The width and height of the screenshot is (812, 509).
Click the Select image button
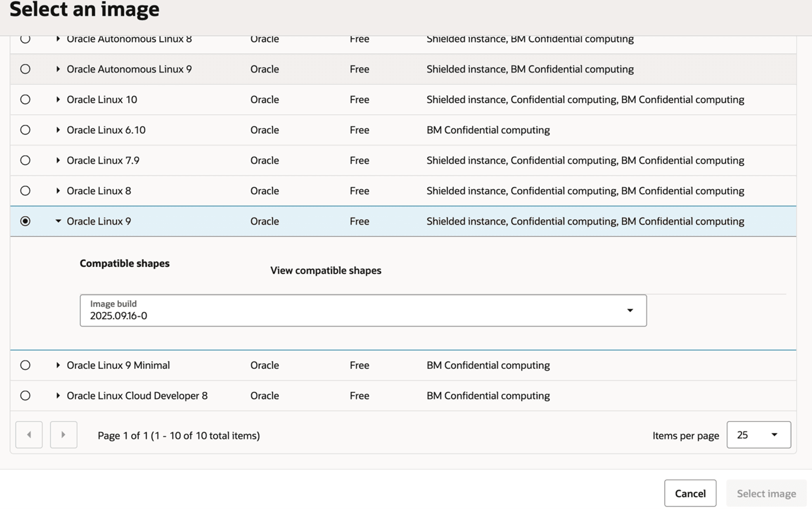[x=766, y=494]
